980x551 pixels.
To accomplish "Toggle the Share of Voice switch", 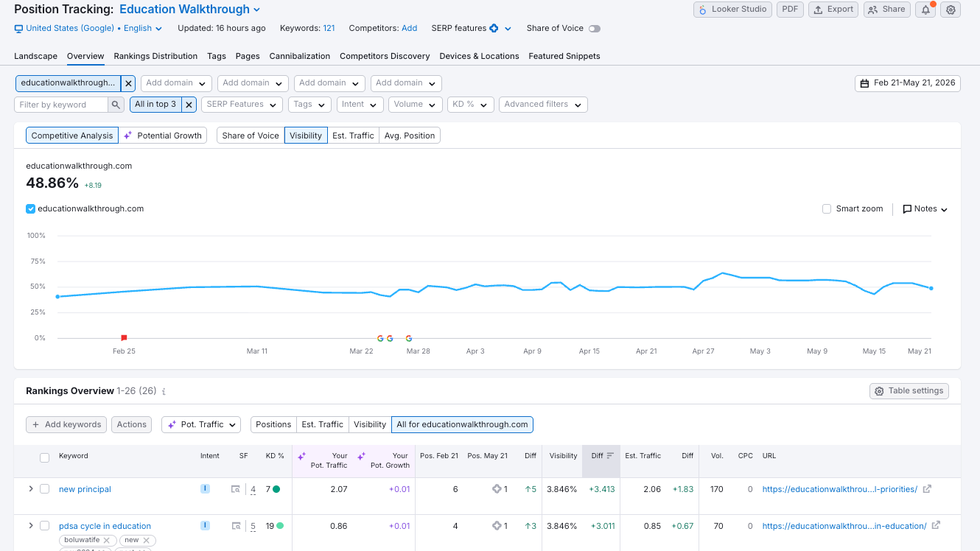I will (595, 29).
